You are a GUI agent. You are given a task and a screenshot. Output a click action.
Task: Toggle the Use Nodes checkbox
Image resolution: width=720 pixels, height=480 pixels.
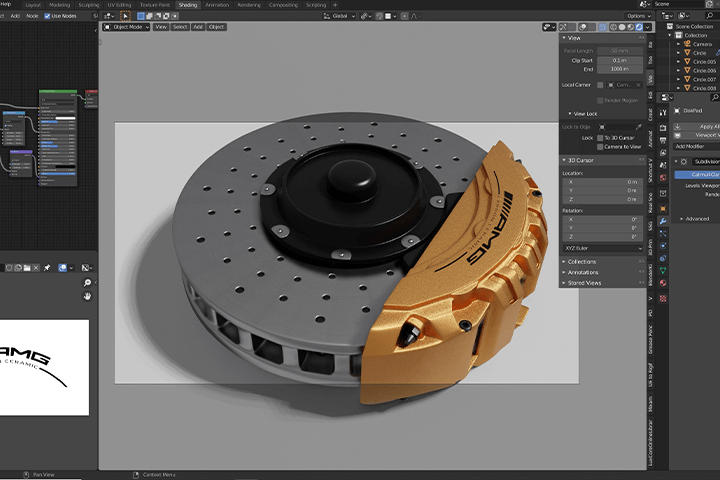click(x=47, y=16)
